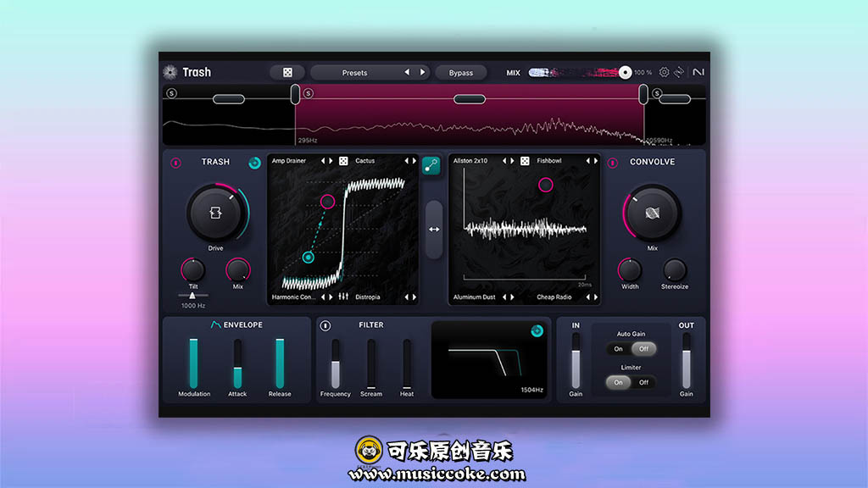Viewport: 868px width, 488px height.
Task: Click the 295Hz crossover handle
Action: click(295, 95)
